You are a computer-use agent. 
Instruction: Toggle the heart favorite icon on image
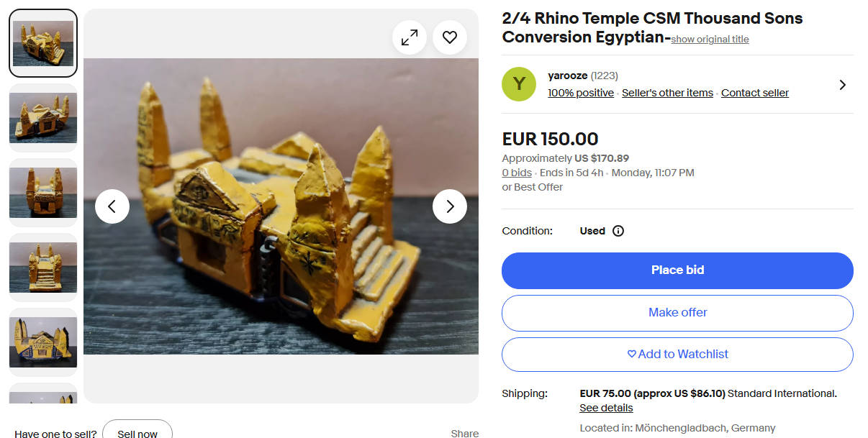[450, 37]
